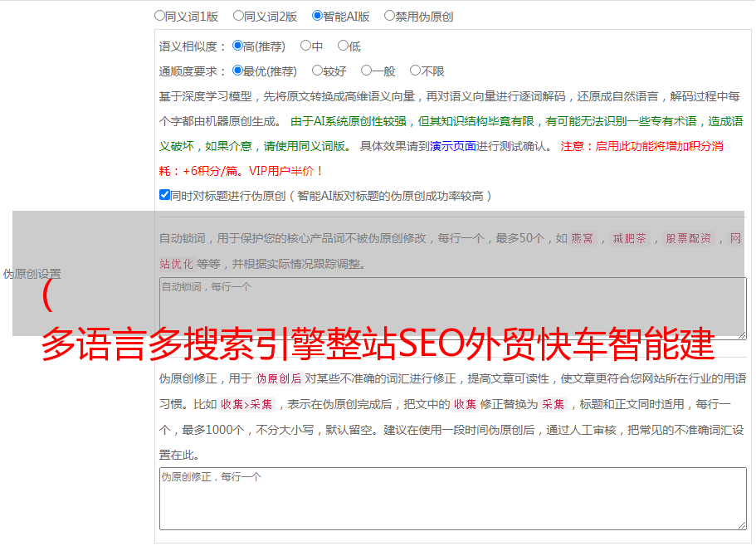This screenshot has width=756, height=546.
Task: Toggle 同时对标题进行伪原创 checkbox
Action: 164,195
